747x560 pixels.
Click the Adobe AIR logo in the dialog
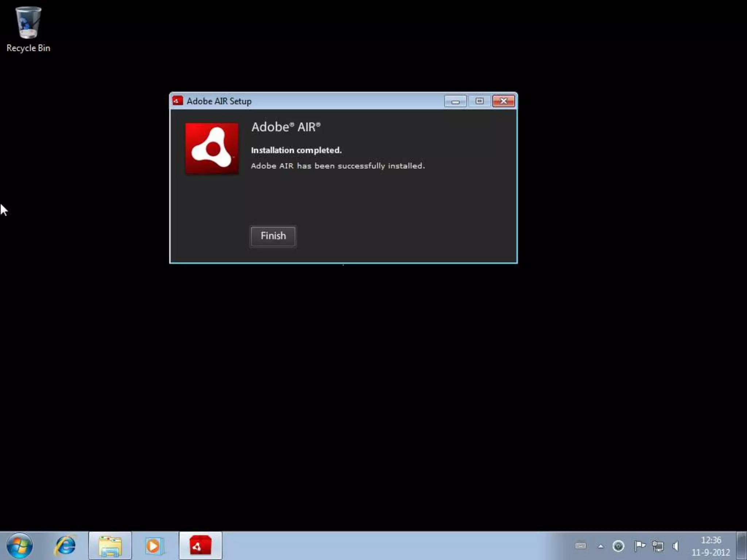pos(212,149)
